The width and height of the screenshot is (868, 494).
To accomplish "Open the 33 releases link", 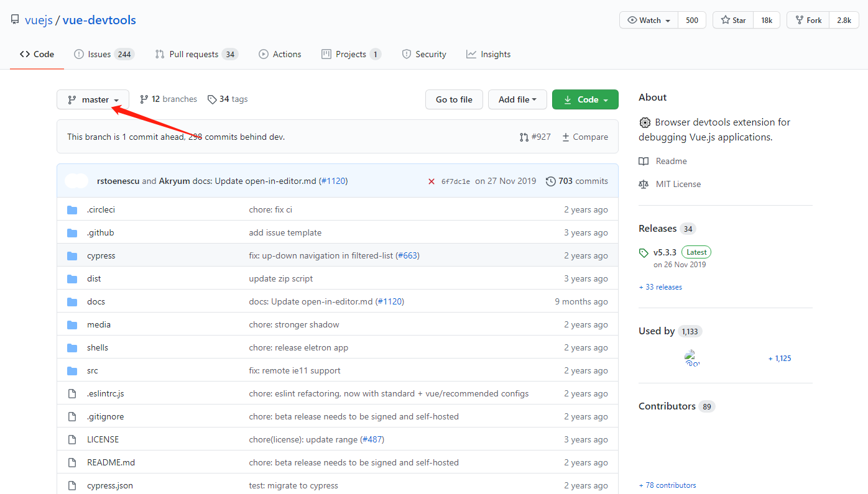I will 660,286.
